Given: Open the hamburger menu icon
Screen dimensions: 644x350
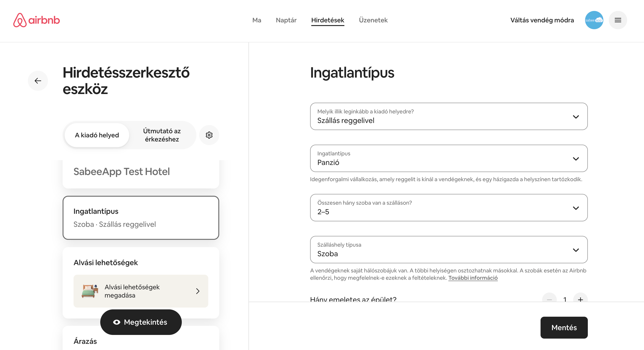Looking at the screenshot, I should point(618,20).
